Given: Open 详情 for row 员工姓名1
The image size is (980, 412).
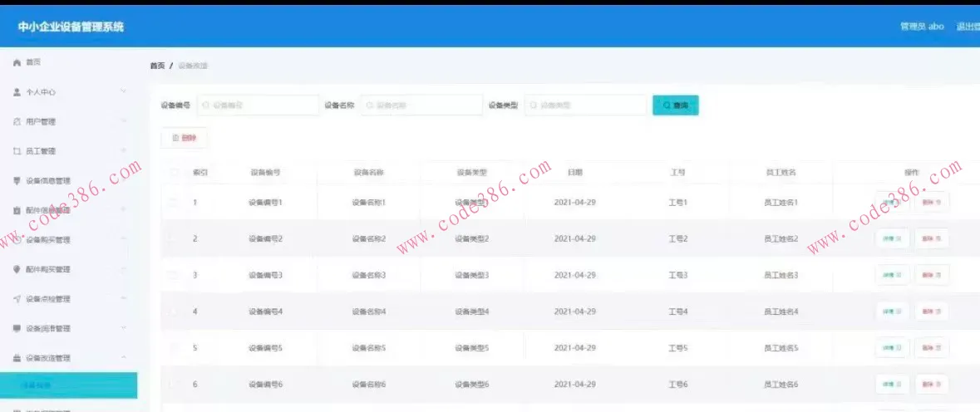Looking at the screenshot, I should [892, 202].
